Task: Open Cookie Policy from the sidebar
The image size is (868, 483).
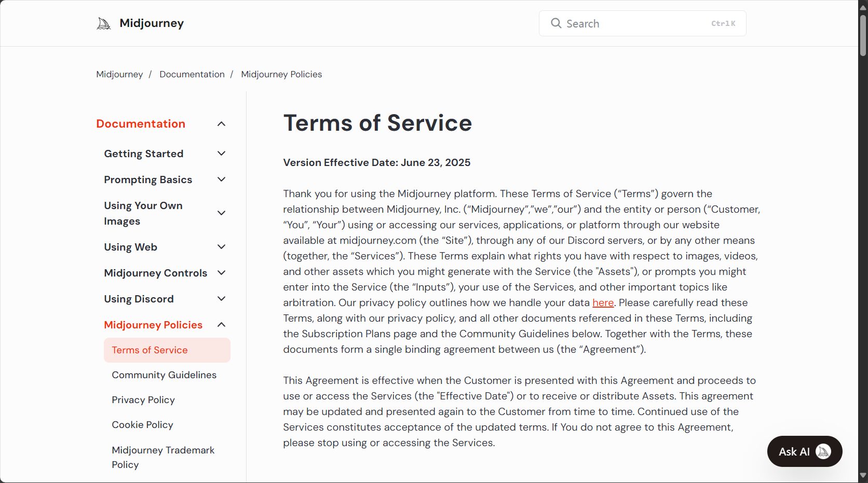Action: pos(142,425)
